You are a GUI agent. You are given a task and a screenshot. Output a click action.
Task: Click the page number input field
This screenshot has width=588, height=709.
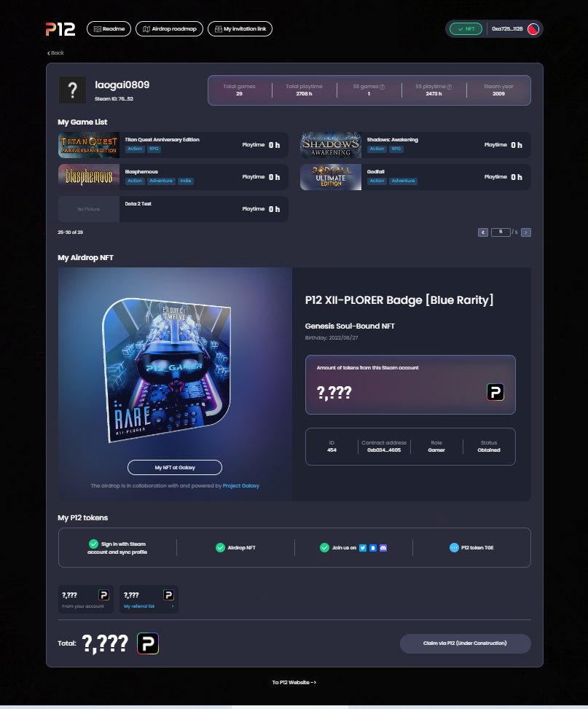[501, 232]
